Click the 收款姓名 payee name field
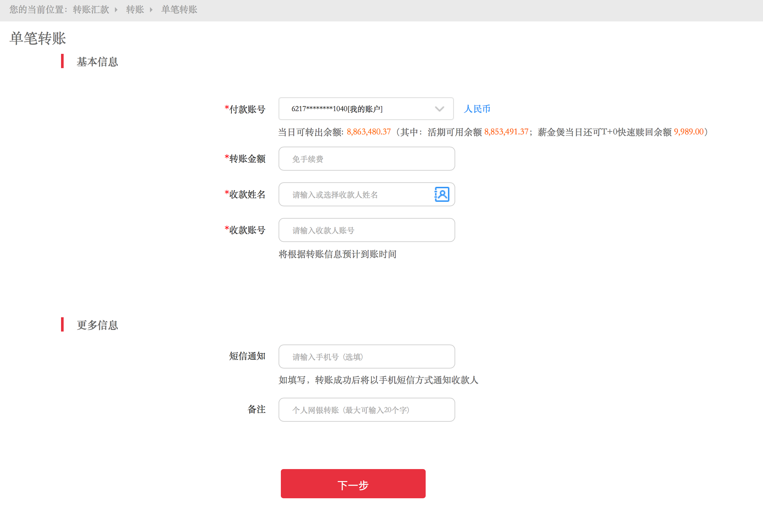 (367, 194)
